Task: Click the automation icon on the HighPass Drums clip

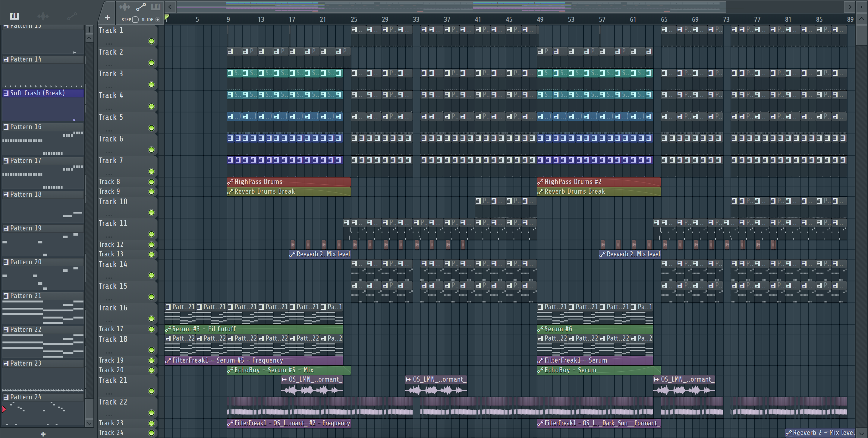Action: tap(230, 182)
